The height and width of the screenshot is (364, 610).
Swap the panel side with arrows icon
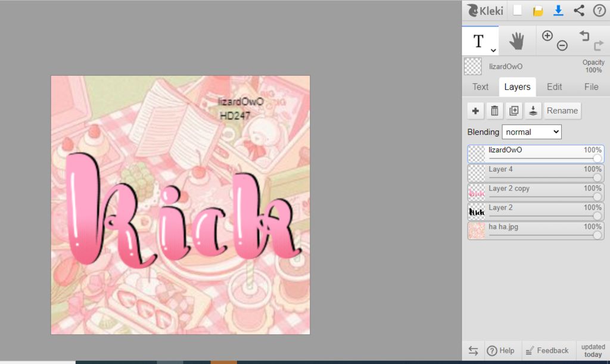click(473, 351)
